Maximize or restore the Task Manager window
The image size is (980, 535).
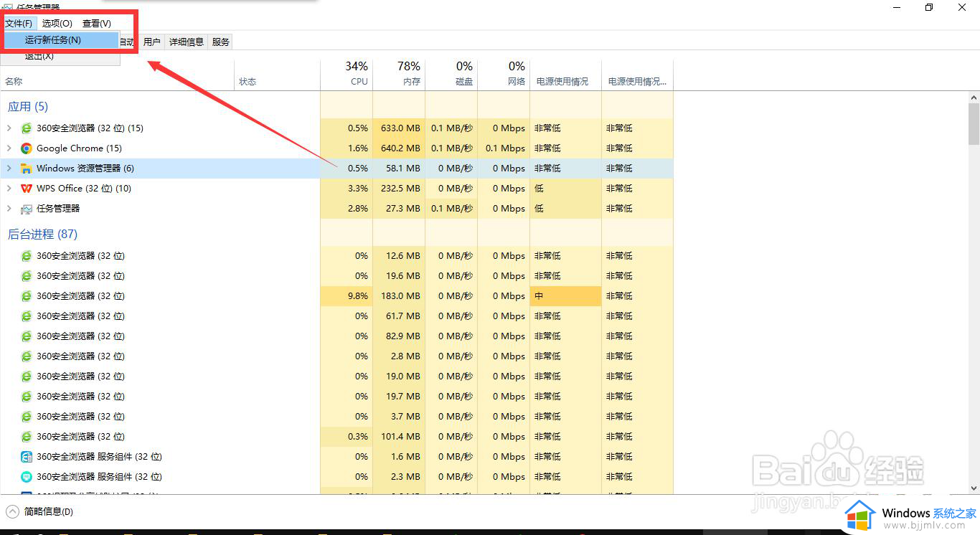929,7
